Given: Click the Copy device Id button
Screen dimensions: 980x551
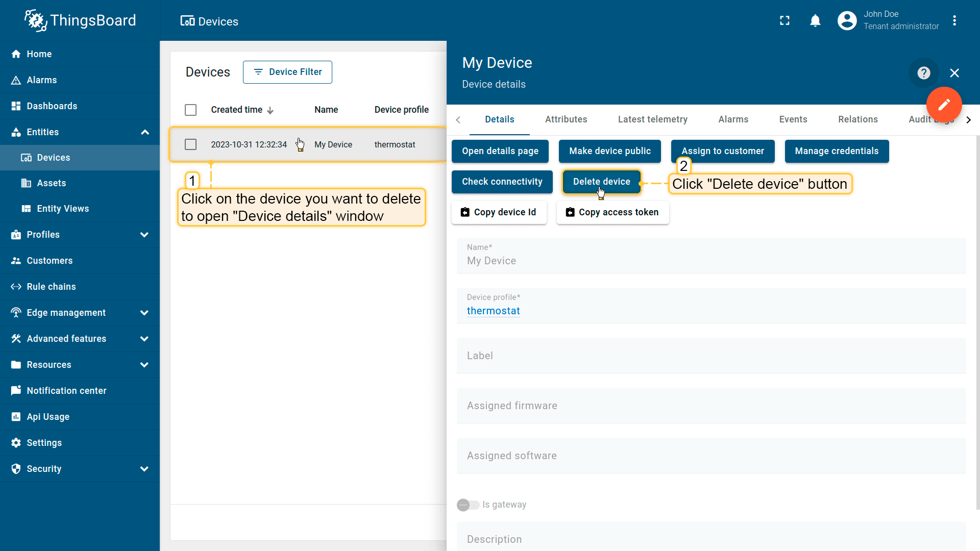Looking at the screenshot, I should (x=499, y=212).
